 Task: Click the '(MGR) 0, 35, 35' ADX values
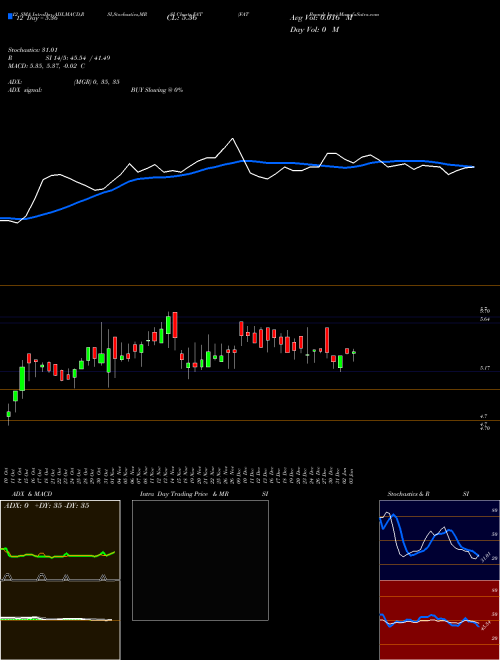96,82
